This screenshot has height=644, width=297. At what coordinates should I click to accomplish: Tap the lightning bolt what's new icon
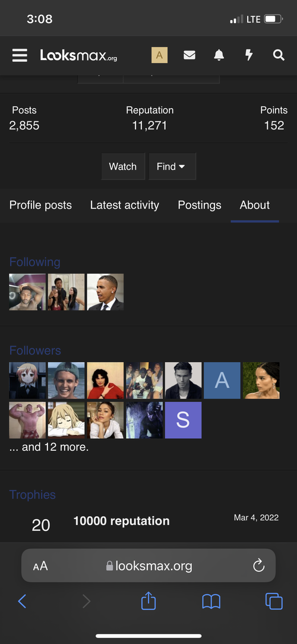249,55
